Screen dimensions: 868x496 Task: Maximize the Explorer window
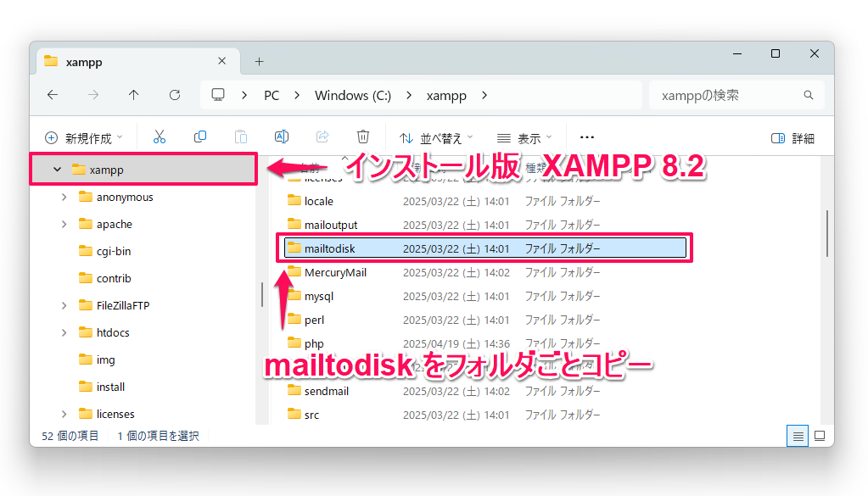coord(776,53)
